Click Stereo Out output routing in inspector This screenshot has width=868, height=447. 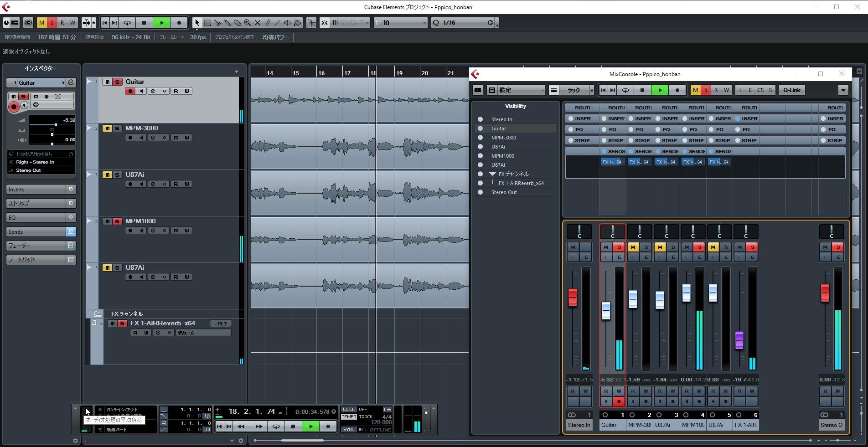click(x=41, y=170)
